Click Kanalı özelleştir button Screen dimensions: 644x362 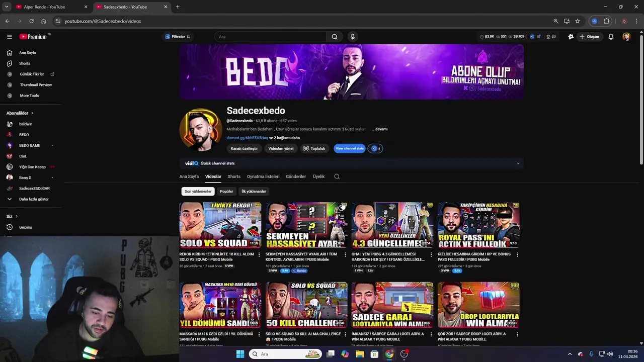[x=244, y=148]
